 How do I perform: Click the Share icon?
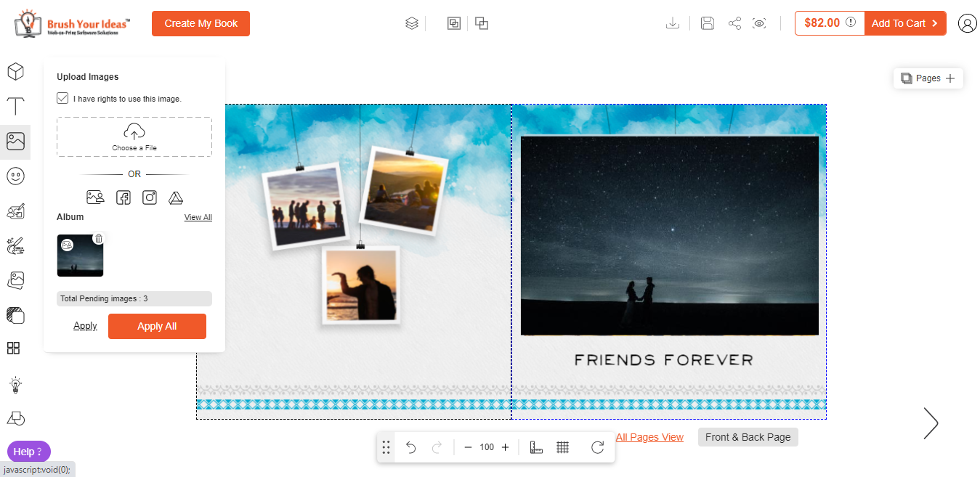(734, 23)
